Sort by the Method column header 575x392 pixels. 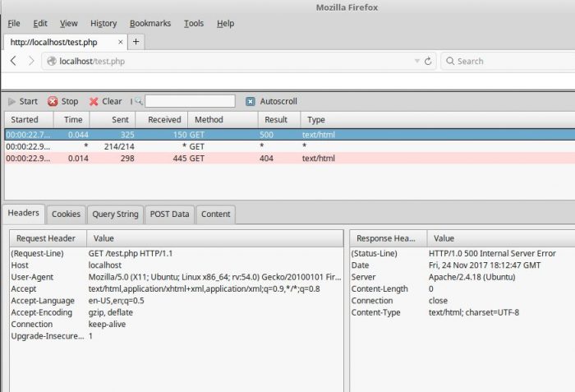223,120
